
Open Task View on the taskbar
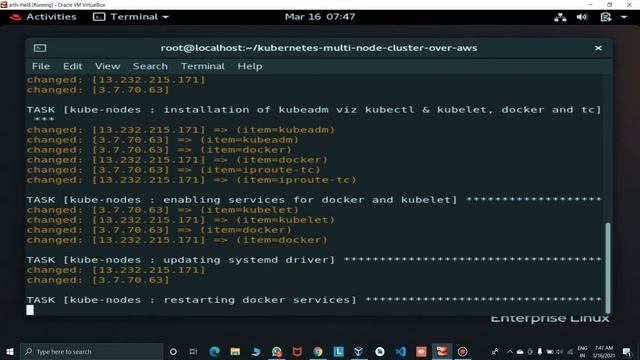(x=193, y=351)
